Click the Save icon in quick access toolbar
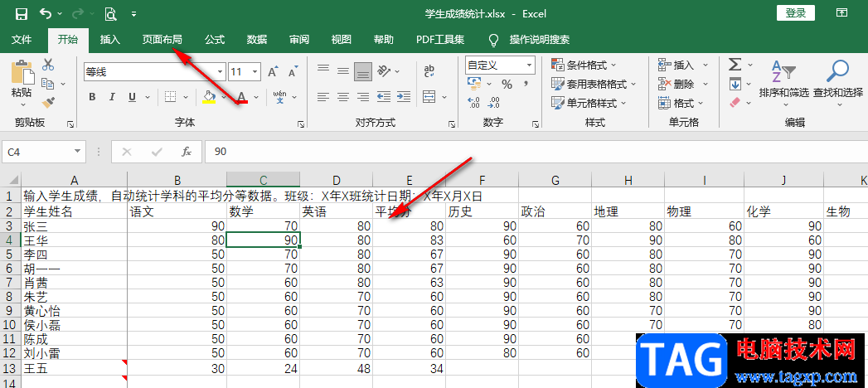Viewport: 868px width, 388px height. point(21,14)
